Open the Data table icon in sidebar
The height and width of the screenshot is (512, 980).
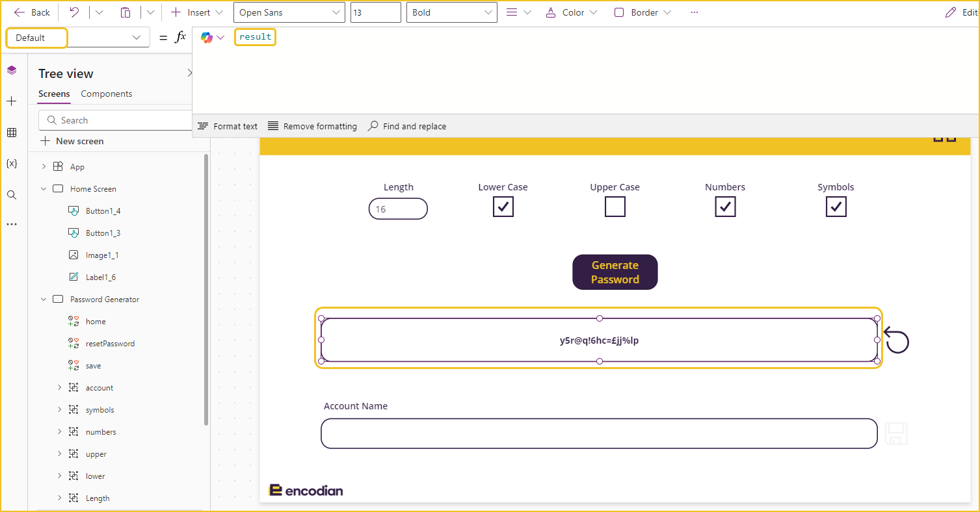(x=12, y=133)
